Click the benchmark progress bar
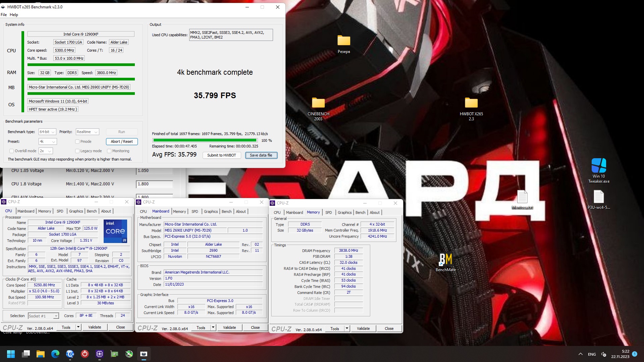Screen dimensions: 644x362 click(x=205, y=140)
